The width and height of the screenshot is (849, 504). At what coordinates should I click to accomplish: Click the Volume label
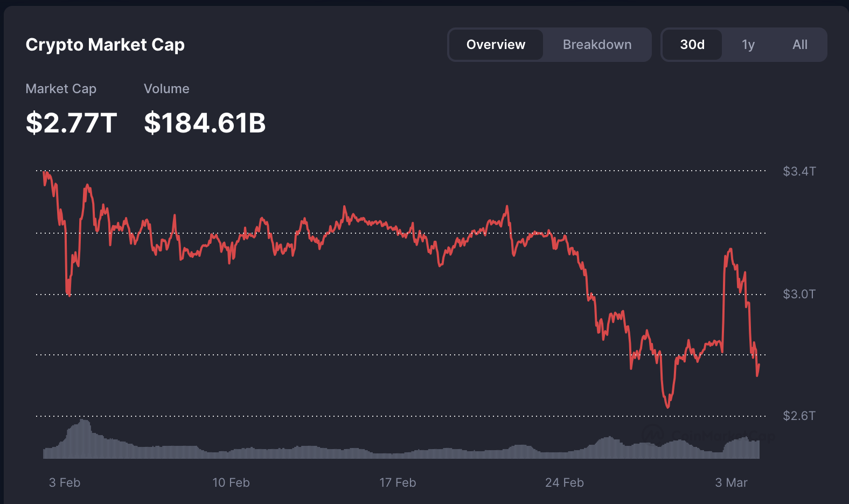(166, 88)
